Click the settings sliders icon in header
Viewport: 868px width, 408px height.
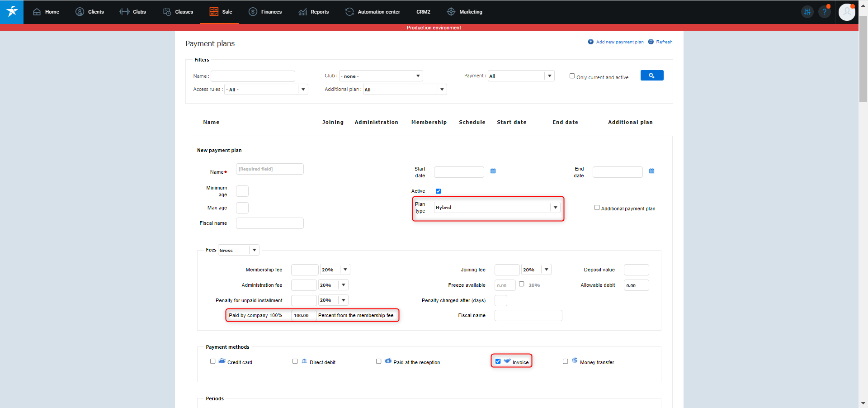point(807,12)
